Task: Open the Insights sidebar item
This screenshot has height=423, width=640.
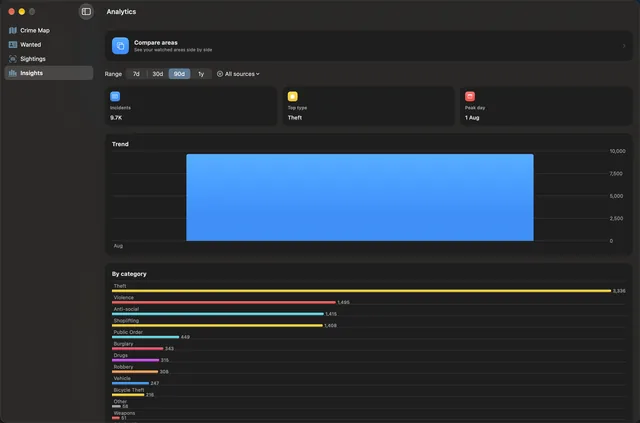Action: 48,73
